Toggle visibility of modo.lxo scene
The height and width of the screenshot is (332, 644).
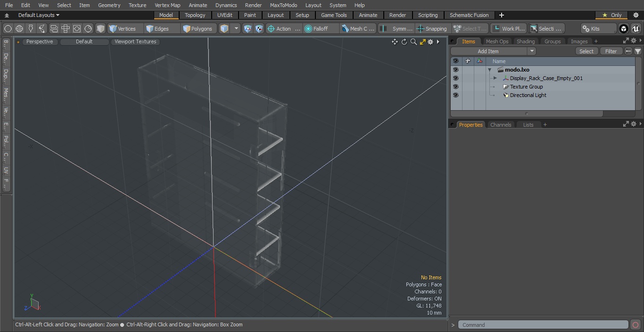point(455,70)
